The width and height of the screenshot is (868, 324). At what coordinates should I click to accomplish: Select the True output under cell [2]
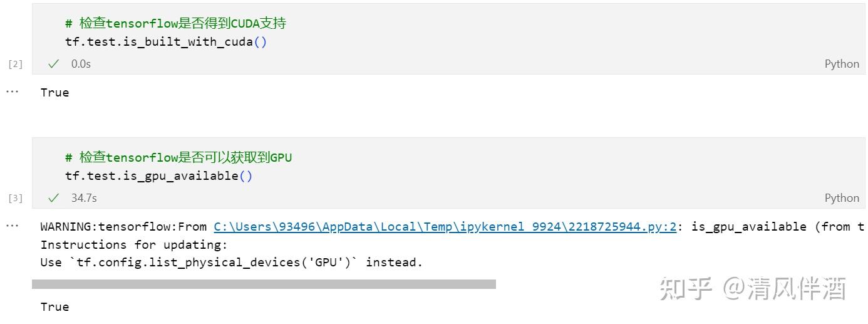pyautogui.click(x=54, y=93)
